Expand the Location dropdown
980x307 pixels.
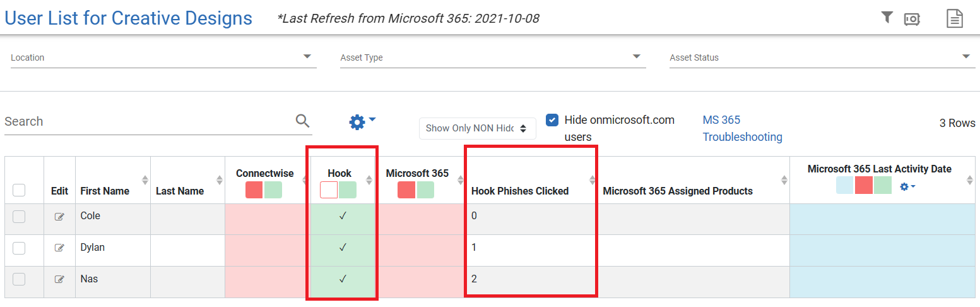click(163, 57)
